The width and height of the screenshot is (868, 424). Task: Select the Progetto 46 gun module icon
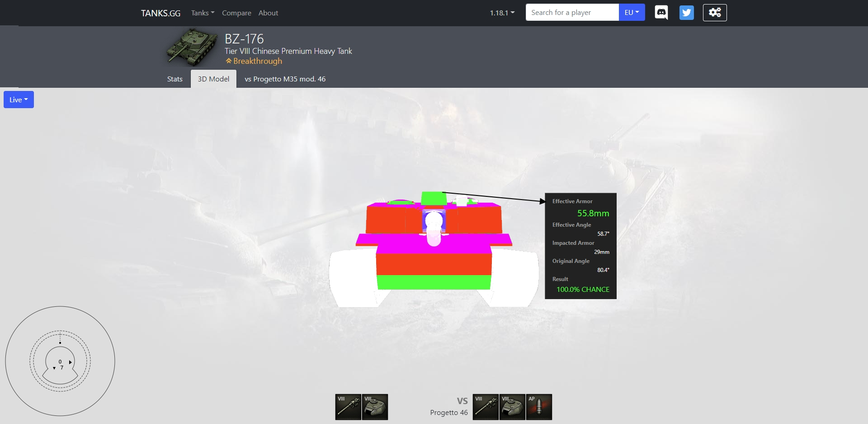486,407
